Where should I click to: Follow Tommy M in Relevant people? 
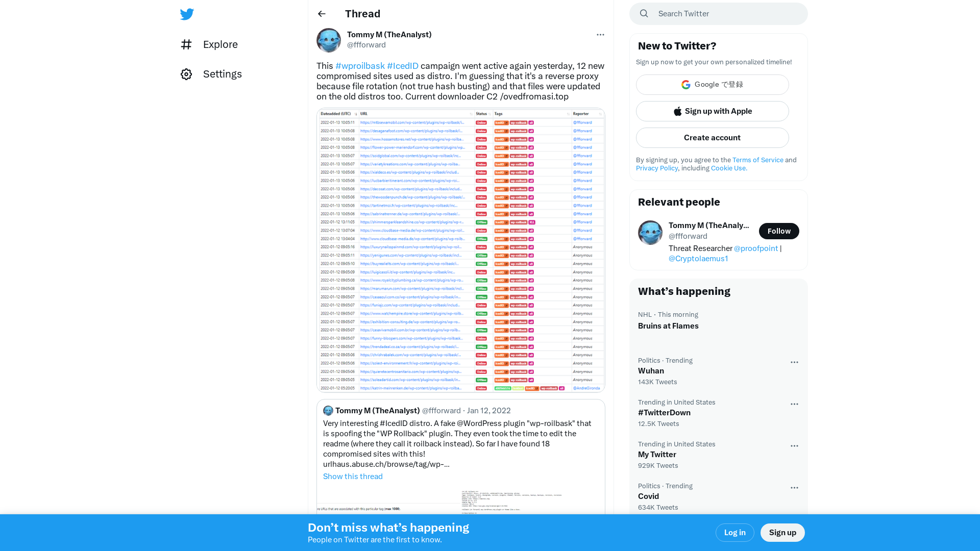[779, 231]
